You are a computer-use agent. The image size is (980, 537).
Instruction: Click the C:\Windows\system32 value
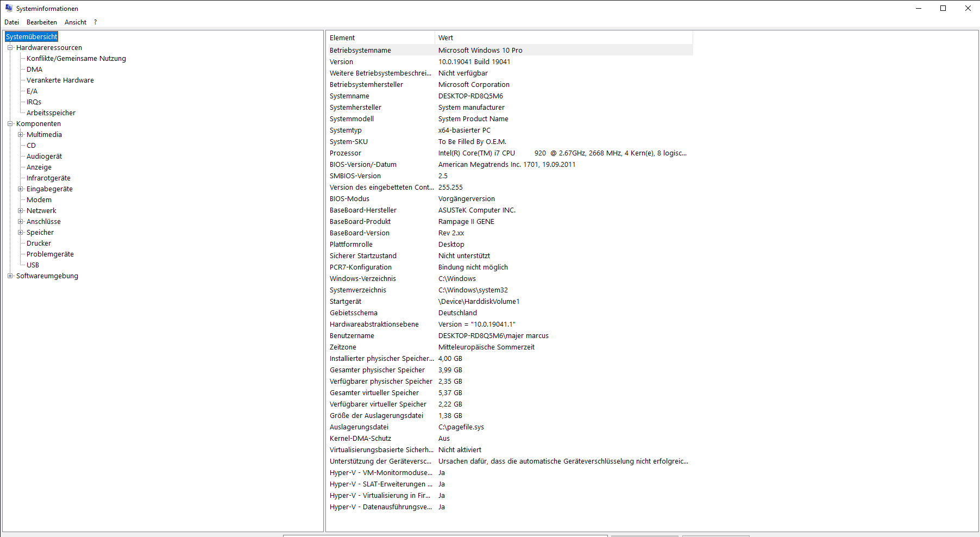pos(473,290)
